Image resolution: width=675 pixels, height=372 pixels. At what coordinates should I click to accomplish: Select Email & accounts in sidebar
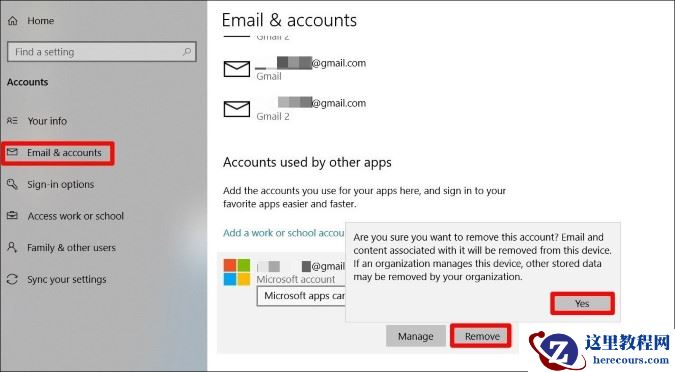(x=64, y=152)
